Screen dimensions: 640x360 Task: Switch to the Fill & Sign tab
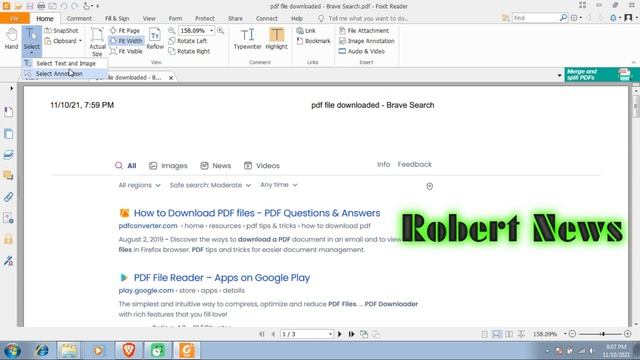click(117, 18)
